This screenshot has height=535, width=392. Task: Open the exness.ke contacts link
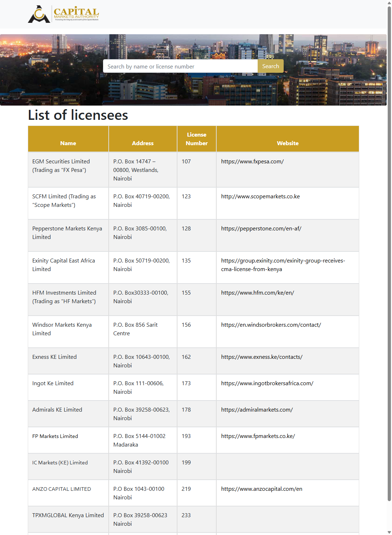262,357
